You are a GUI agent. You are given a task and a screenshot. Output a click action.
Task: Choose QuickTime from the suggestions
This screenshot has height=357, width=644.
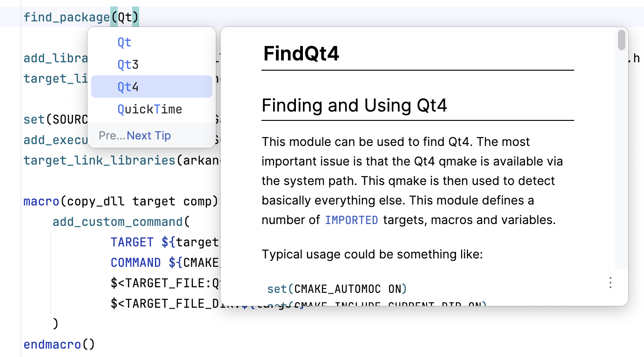(150, 109)
